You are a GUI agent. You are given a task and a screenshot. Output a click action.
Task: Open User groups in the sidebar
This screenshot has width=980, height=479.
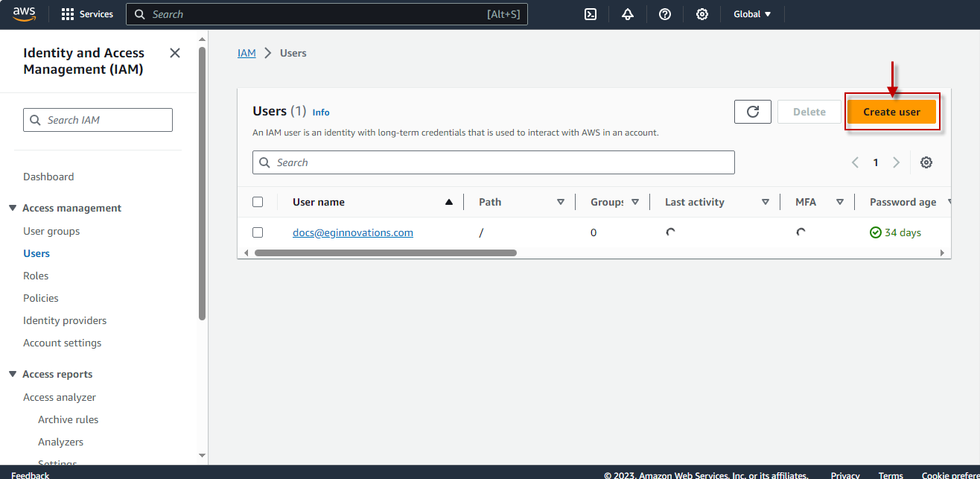[x=51, y=231]
